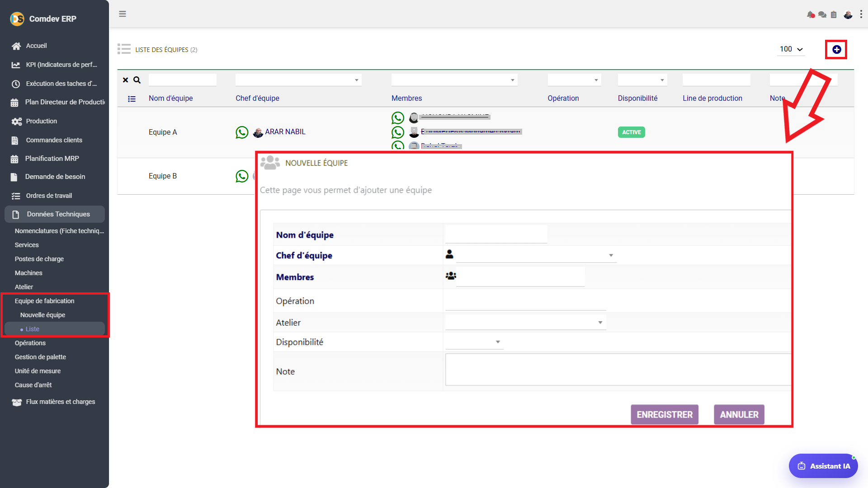Open the Disponibilité filter dropdown
868x488 pixels.
(x=642, y=80)
